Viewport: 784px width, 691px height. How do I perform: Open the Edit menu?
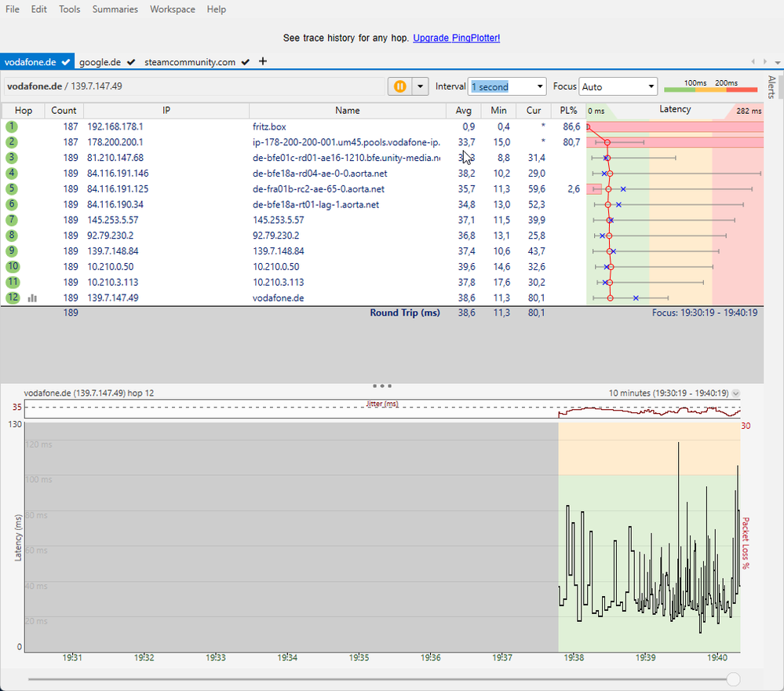coord(39,9)
